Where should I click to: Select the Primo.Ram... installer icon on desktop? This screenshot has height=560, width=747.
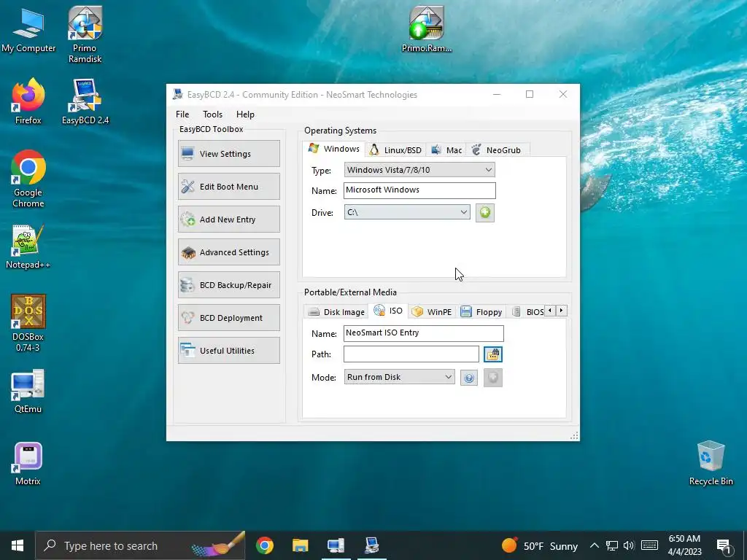point(426,29)
